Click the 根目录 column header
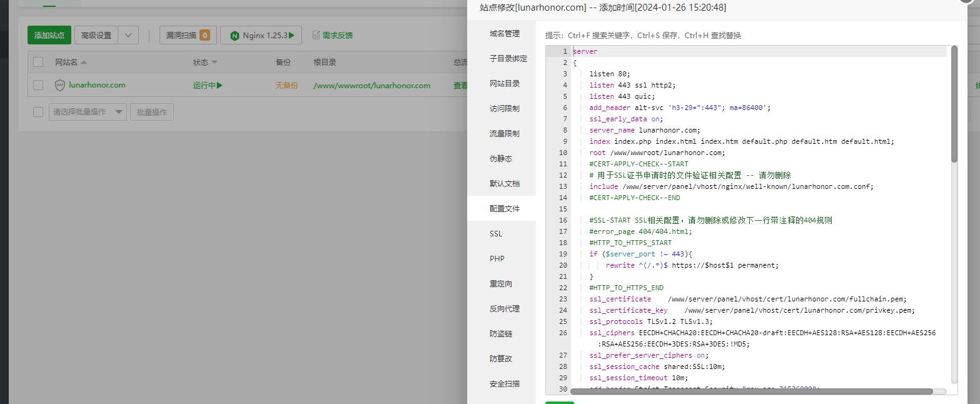The image size is (980, 404). click(x=325, y=63)
